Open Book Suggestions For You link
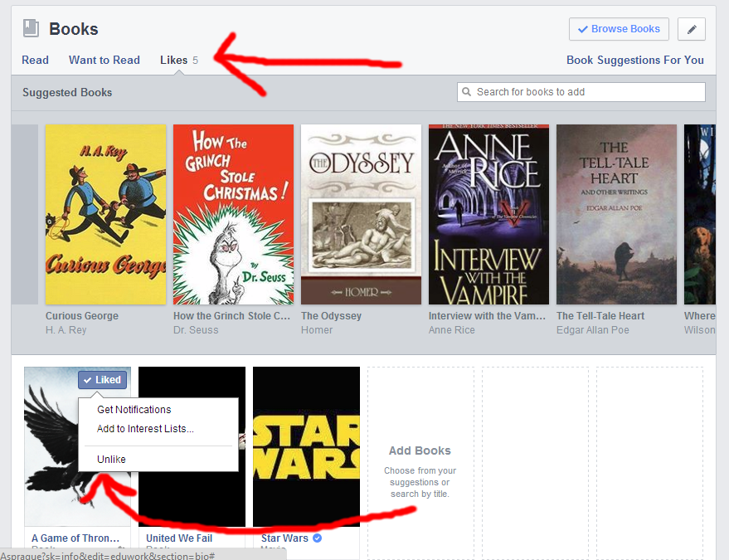The height and width of the screenshot is (560, 729). click(x=634, y=60)
